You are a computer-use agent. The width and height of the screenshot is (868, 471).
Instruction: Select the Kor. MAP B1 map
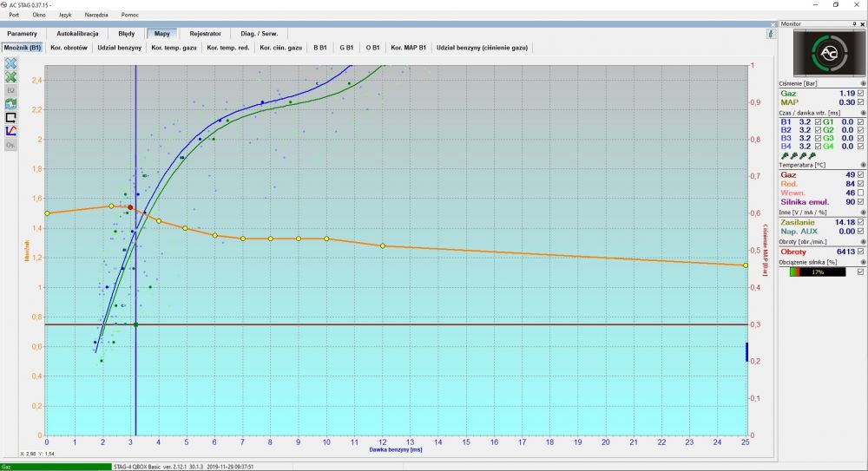click(409, 48)
